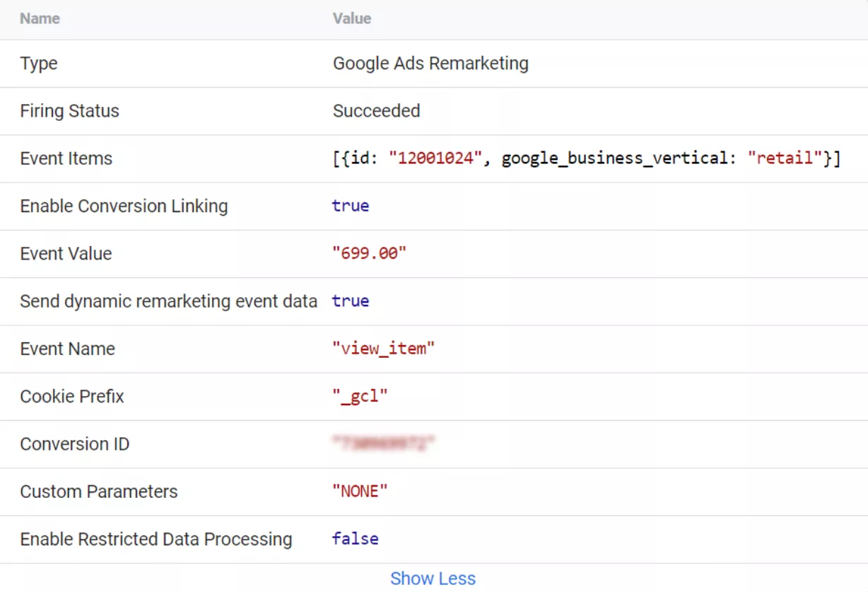868x592 pixels.
Task: Click the Event Items label
Action: pyautogui.click(x=66, y=158)
